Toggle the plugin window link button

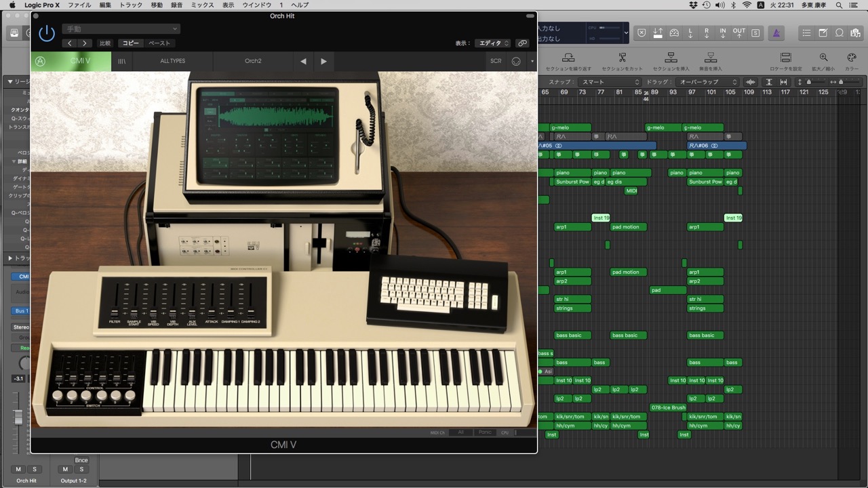[522, 43]
